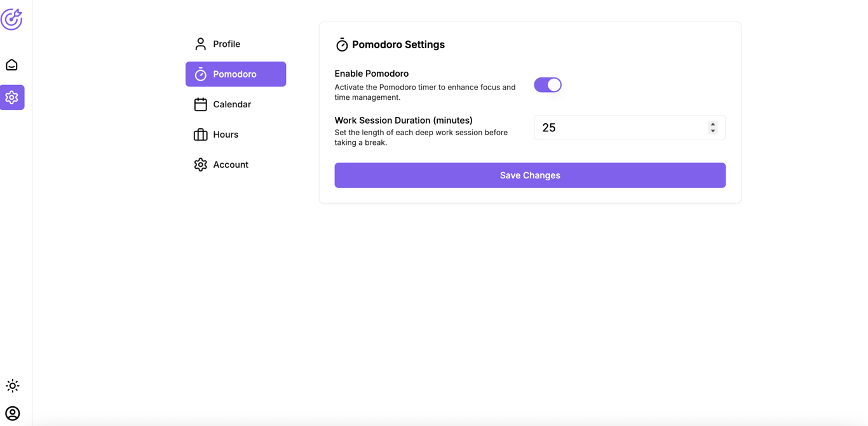Click the Profile person icon
This screenshot has width=868, height=426.
[x=200, y=44]
